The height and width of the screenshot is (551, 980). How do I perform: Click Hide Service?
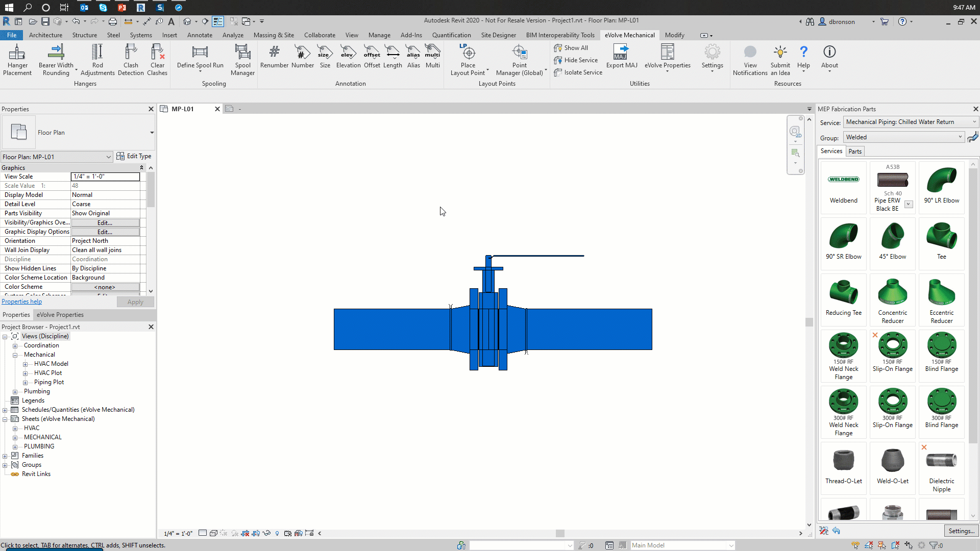[576, 60]
